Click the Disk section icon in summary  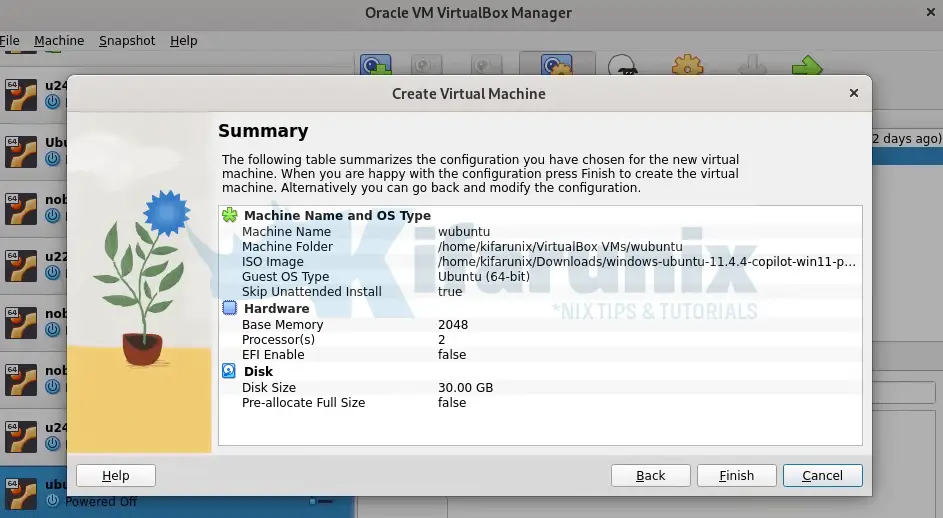tap(229, 371)
